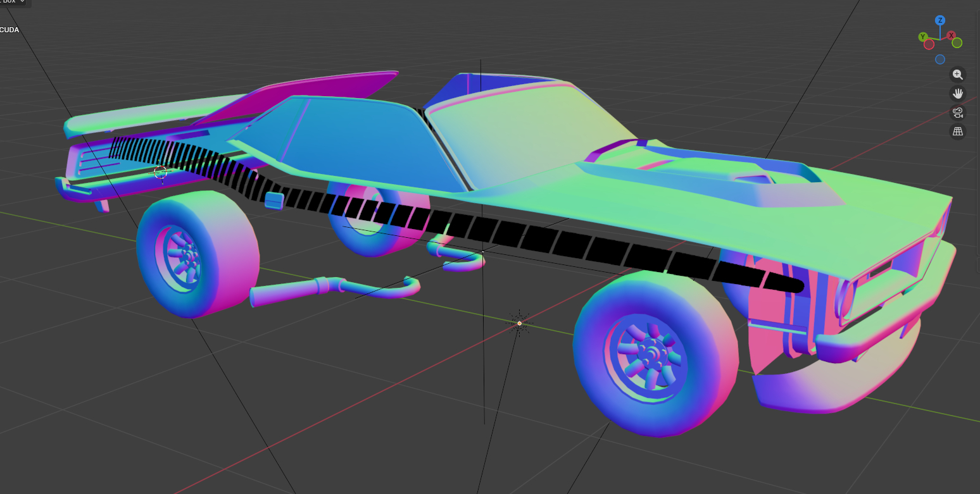Select the rear wheel on left side
980x494 pixels.
[x=196, y=253]
